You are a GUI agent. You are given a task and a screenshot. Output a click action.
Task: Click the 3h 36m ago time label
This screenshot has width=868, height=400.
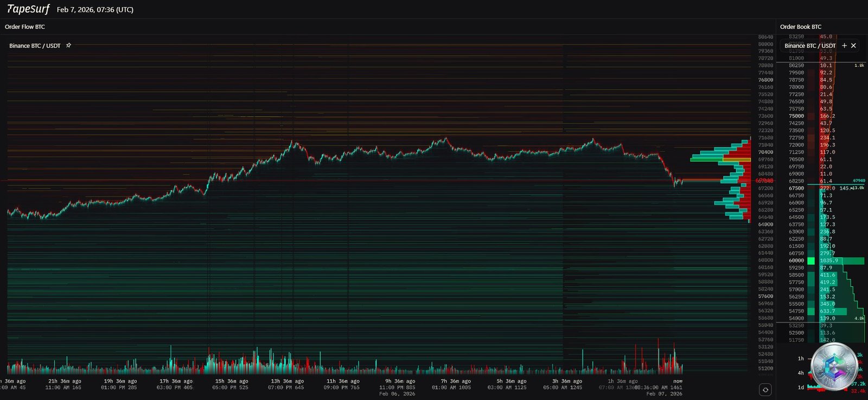click(567, 381)
